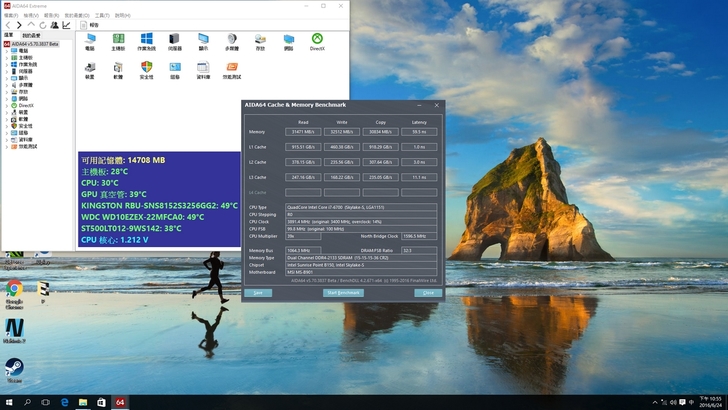
Task: Open the Windows operating system icon
Action: (x=146, y=40)
